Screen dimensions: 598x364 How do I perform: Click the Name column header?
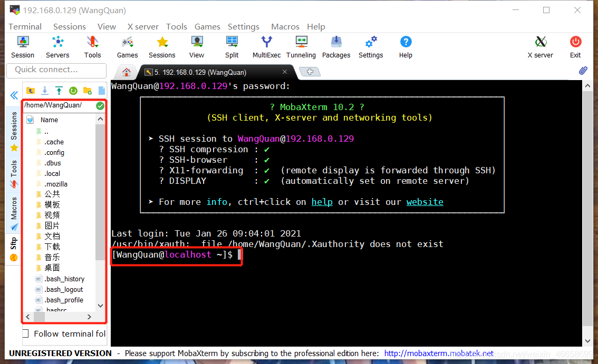49,120
